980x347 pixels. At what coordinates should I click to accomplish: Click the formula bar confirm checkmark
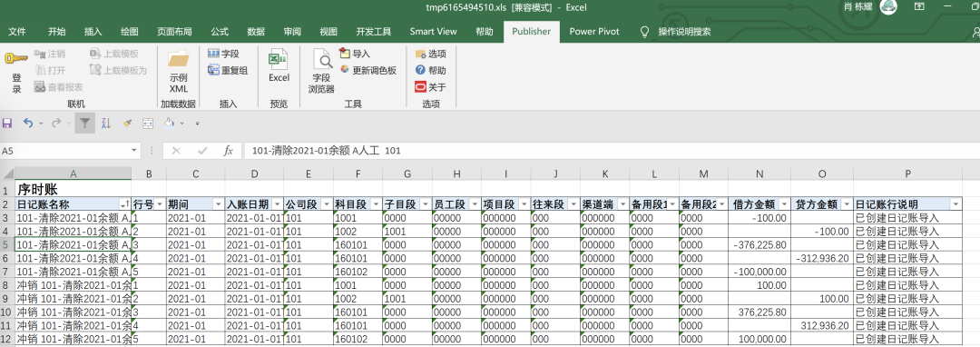tap(201, 151)
